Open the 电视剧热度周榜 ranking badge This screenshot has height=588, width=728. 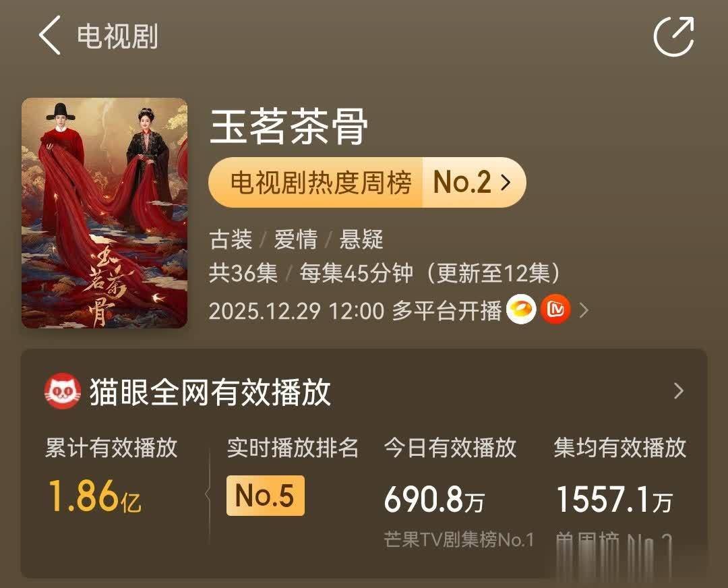pos(367,182)
